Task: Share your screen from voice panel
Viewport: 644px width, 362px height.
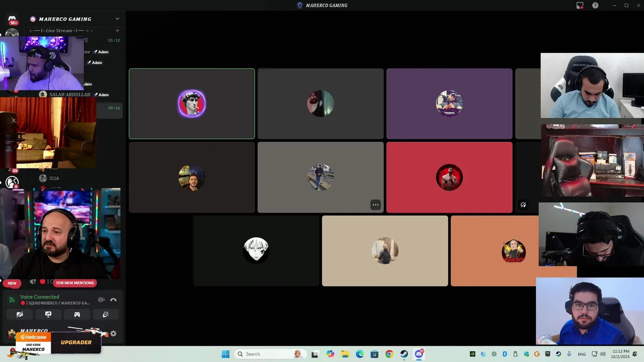Action: coord(48,314)
